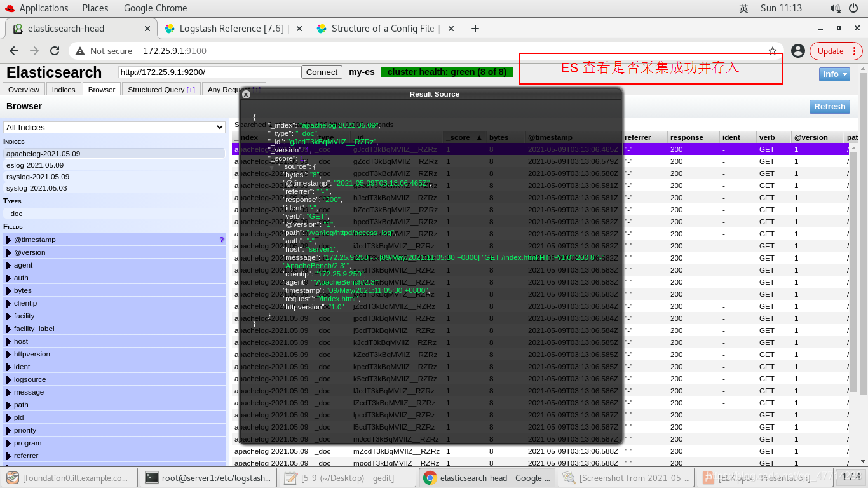This screenshot has width=868, height=488.
Task: Sort by the referrer column header
Action: pyautogui.click(x=644, y=137)
